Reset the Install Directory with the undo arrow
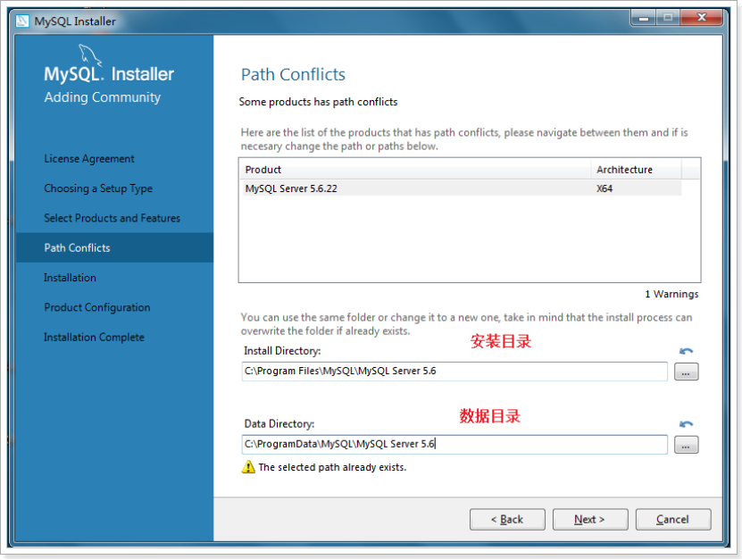The image size is (742, 560). point(686,351)
